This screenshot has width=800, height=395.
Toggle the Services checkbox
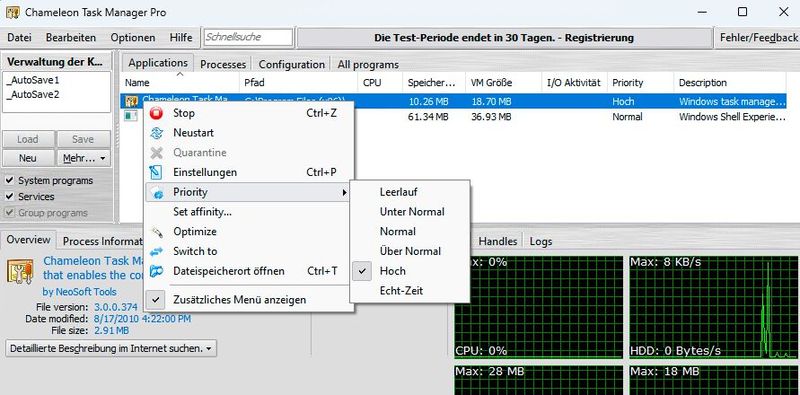[x=10, y=196]
